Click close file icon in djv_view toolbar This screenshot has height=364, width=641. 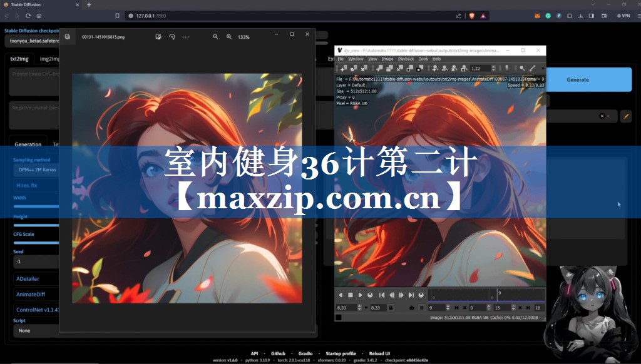364,68
